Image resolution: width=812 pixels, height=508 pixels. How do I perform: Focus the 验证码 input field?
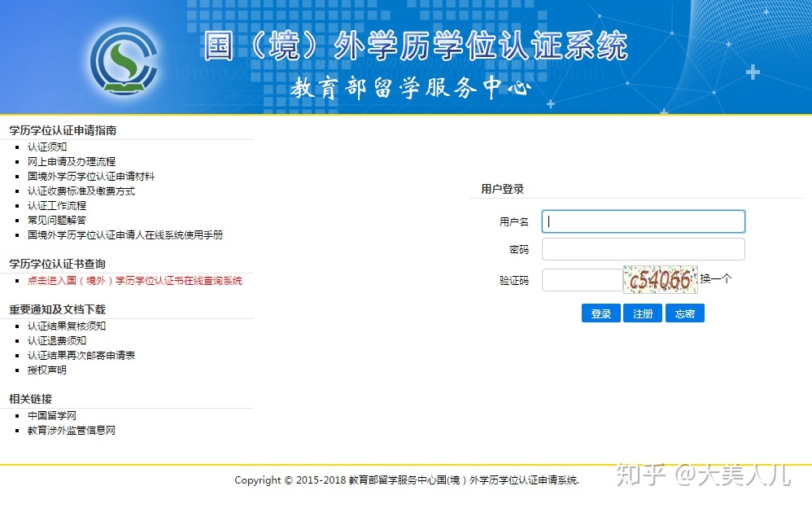582,280
